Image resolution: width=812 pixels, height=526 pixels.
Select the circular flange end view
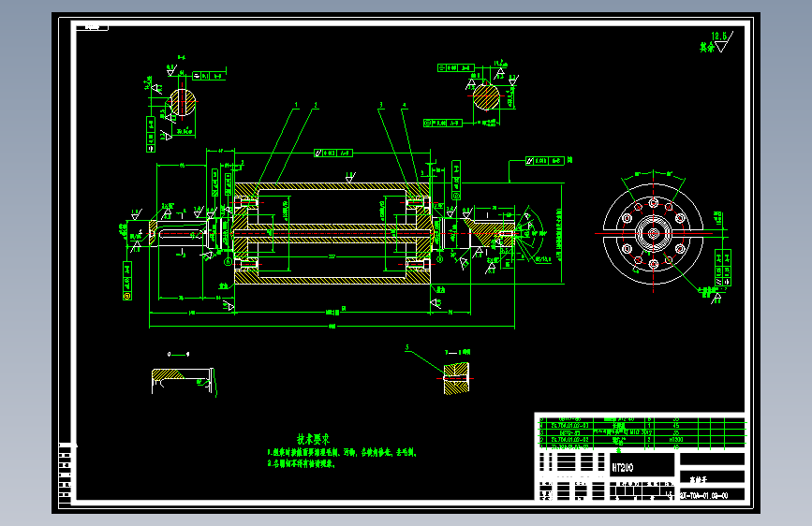click(x=654, y=233)
